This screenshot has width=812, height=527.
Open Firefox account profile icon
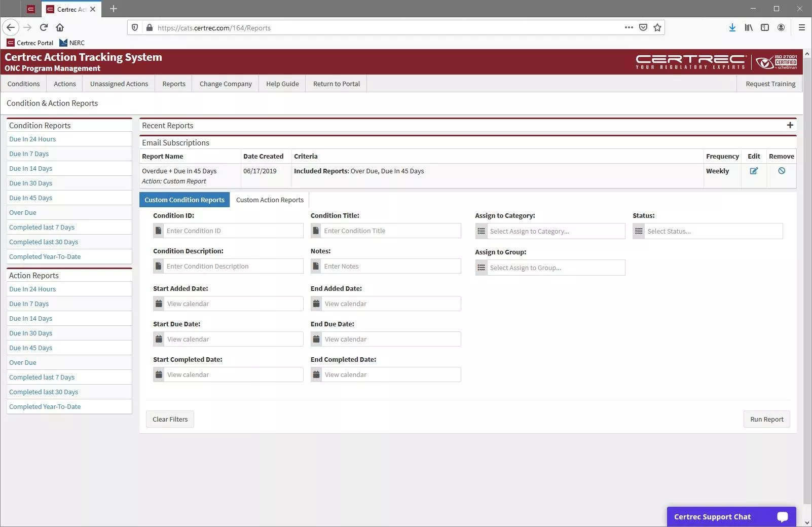(x=781, y=27)
